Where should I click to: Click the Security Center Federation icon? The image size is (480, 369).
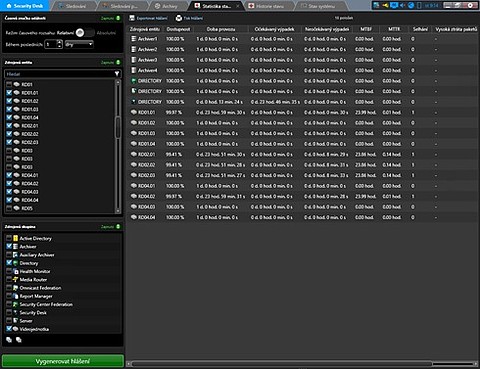[15, 304]
